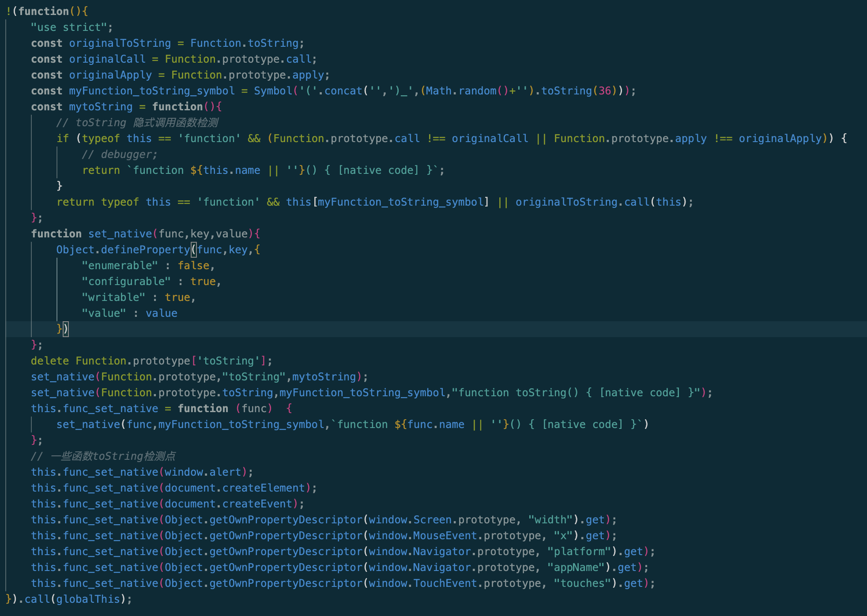Click Object.defineProperty call

point(123,250)
